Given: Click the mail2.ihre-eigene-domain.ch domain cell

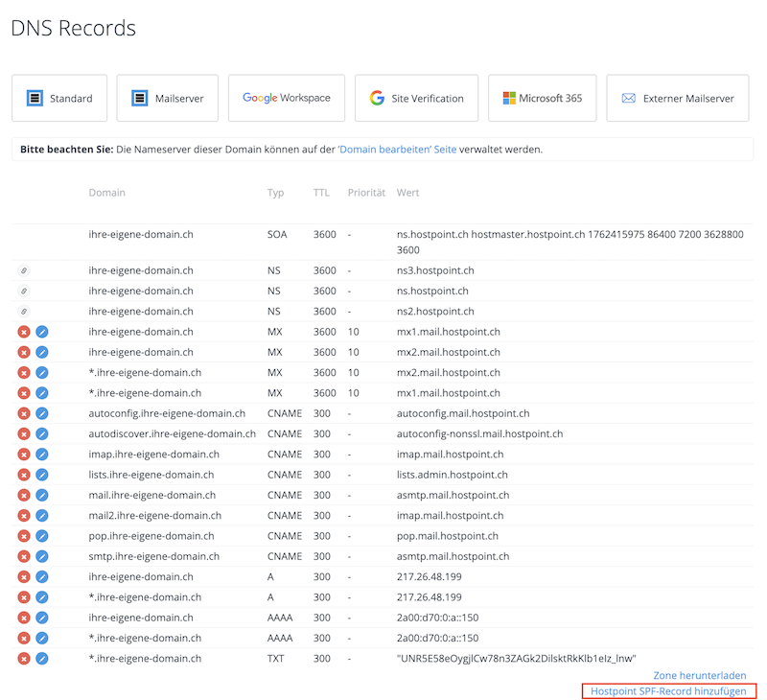Looking at the screenshot, I should pos(154,516).
